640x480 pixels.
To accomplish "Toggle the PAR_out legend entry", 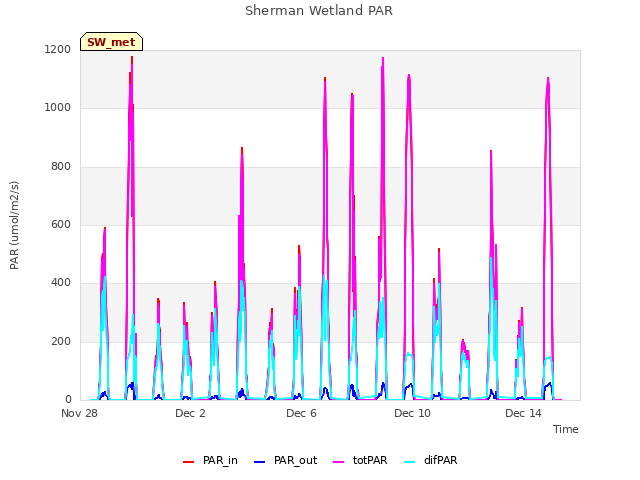I will [x=285, y=460].
